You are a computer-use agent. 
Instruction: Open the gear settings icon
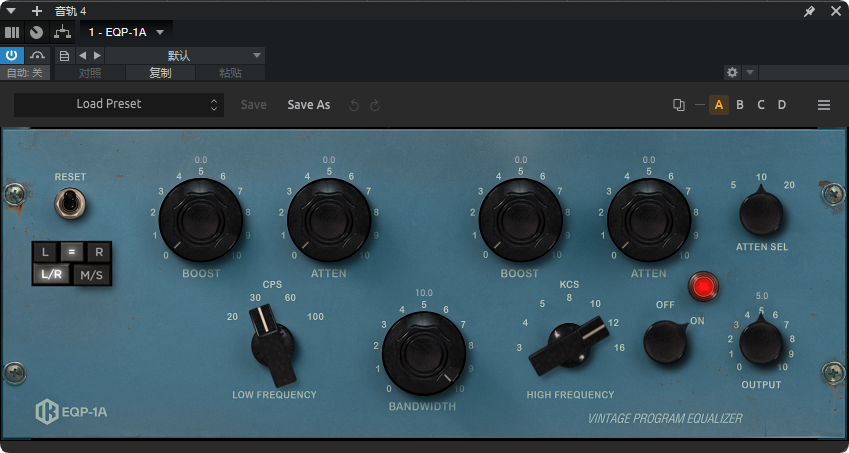[733, 73]
